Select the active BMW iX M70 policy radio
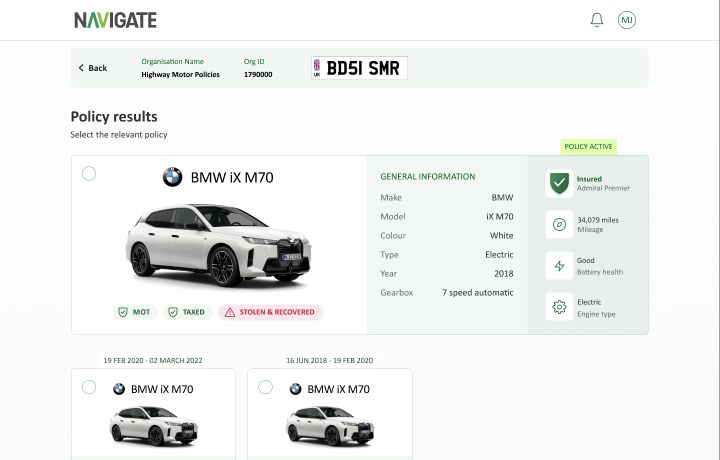 coord(89,174)
